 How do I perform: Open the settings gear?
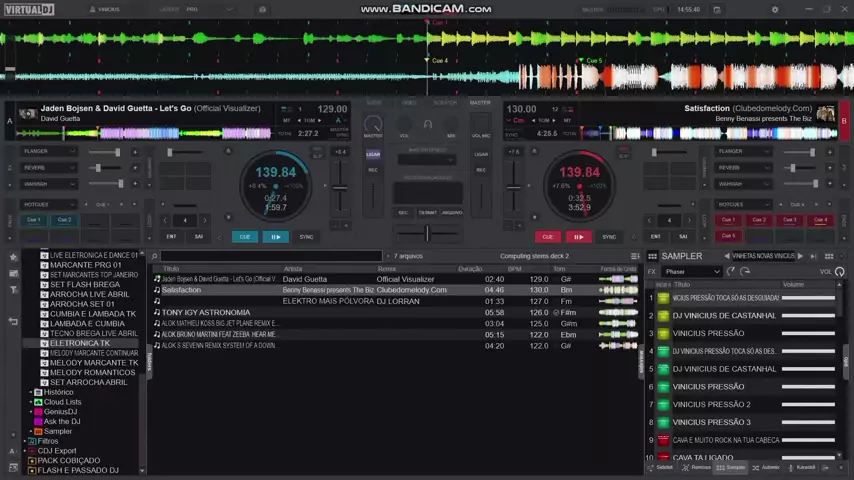pyautogui.click(x=774, y=10)
